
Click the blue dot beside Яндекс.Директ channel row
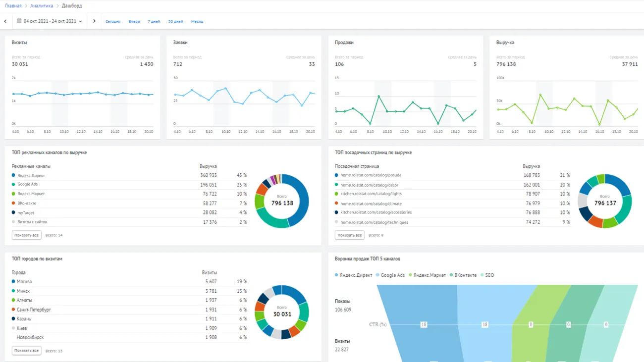click(x=13, y=175)
